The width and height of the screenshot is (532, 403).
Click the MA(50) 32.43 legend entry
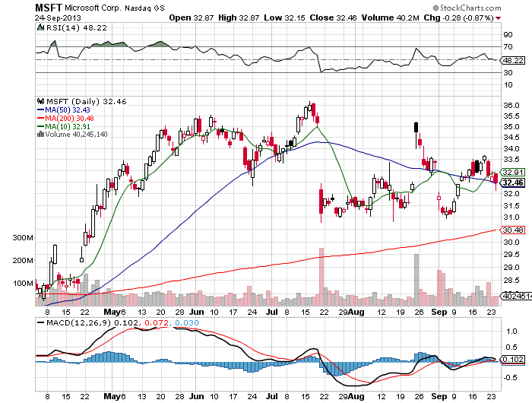[x=68, y=110]
